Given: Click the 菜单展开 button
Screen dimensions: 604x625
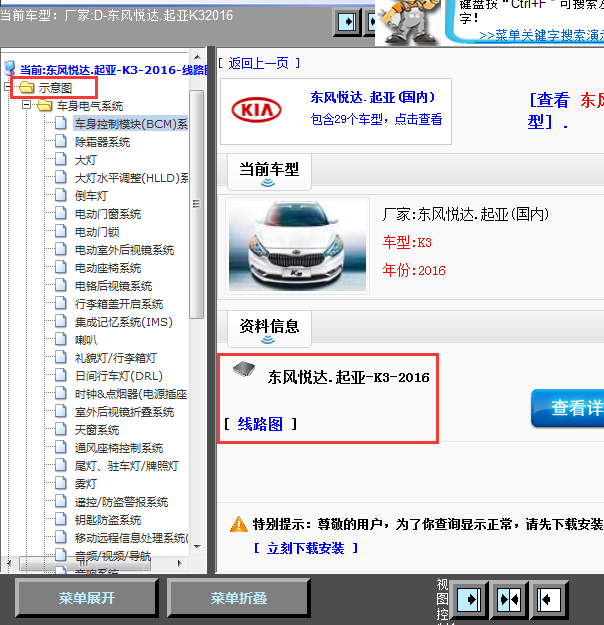Looking at the screenshot, I should (x=87, y=598).
